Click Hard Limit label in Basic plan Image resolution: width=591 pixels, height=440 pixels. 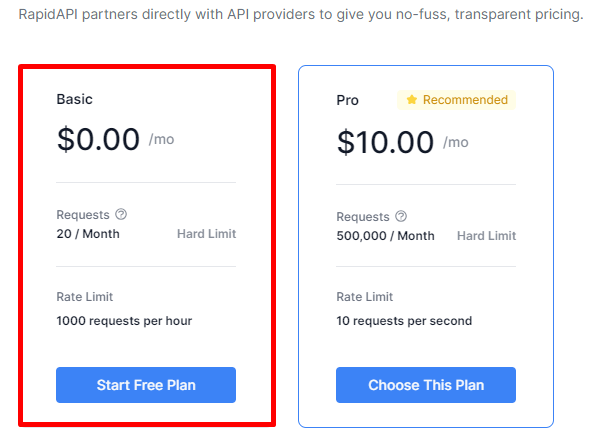pos(207,234)
